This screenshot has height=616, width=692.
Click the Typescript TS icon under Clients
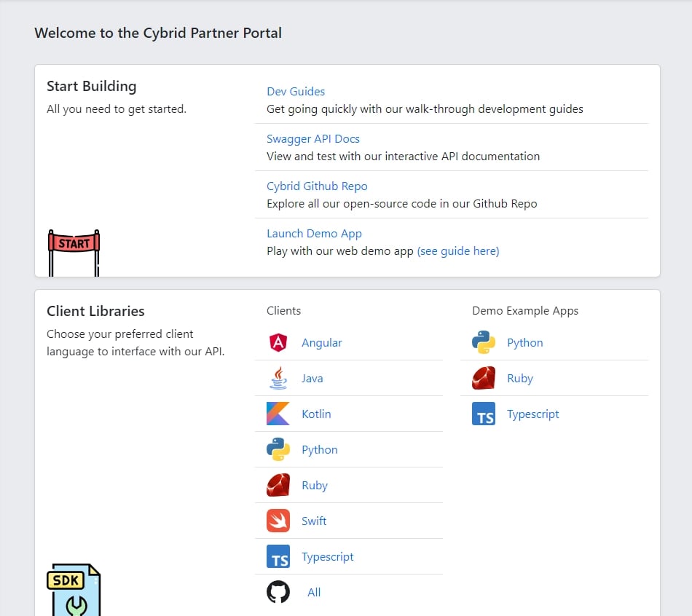[278, 557]
